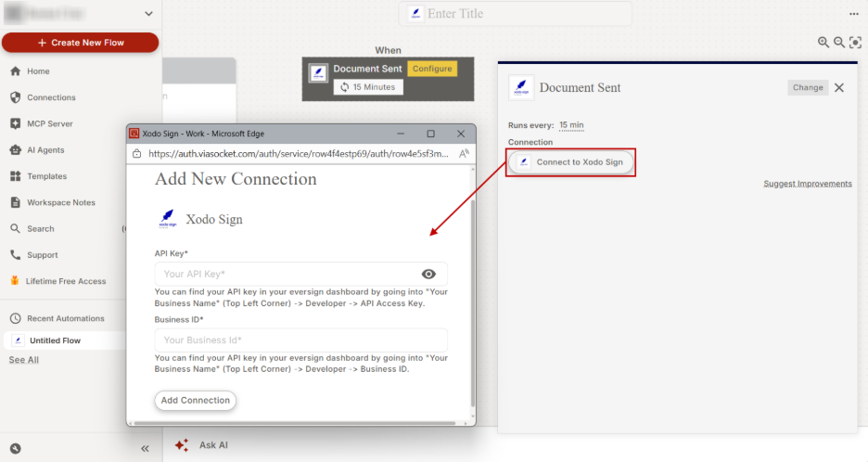Click the round icon at sidebar bottom
The height and width of the screenshot is (462, 868).
coord(16,449)
